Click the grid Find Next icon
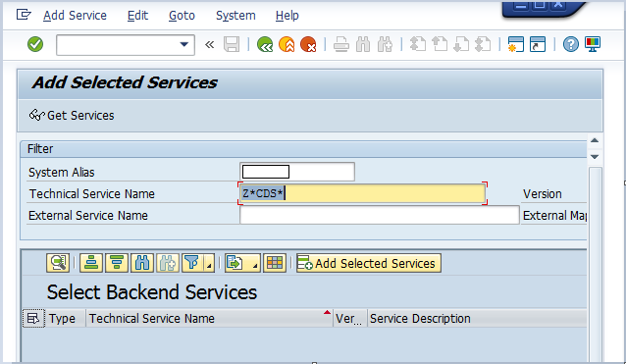Viewport: 626px width, 364px height. pos(167,263)
